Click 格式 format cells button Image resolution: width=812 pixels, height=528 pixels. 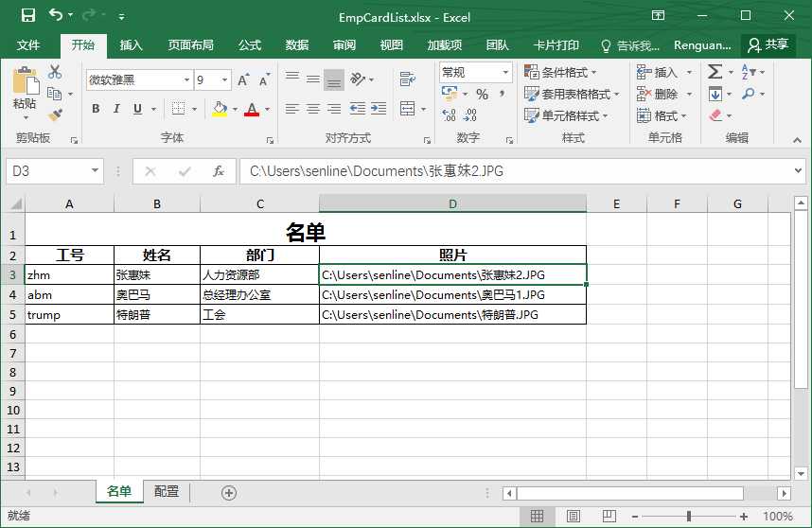[662, 115]
